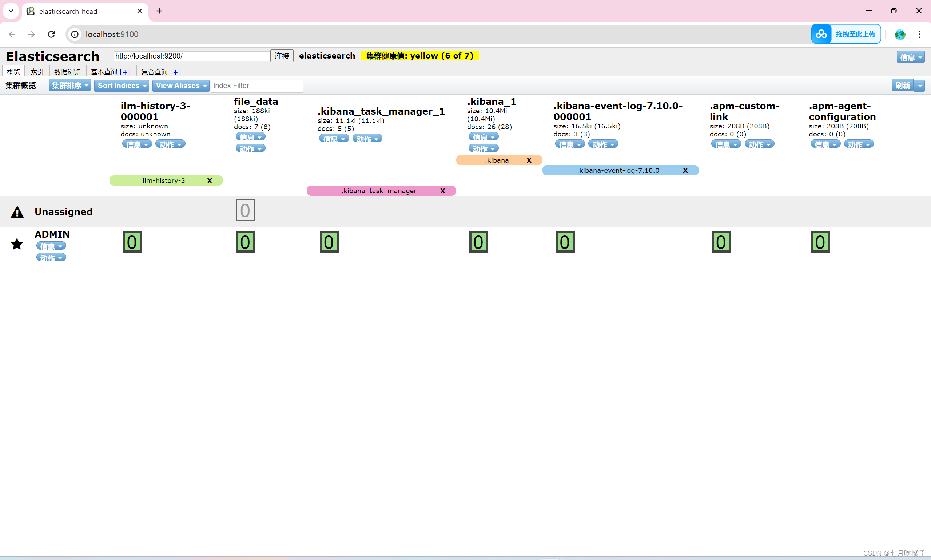The height and width of the screenshot is (560, 931).
Task: Open top-right 信息 dropdown in header
Action: click(910, 57)
